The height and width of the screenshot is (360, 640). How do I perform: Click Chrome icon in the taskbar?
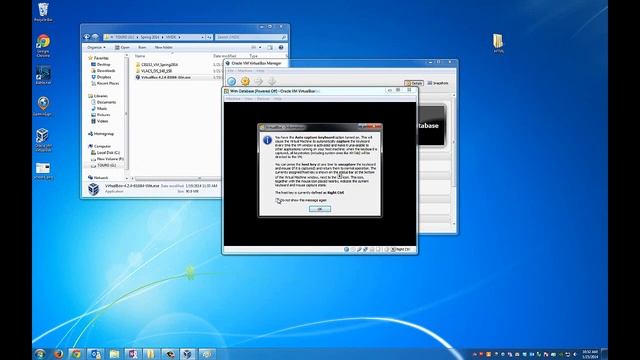click(76, 354)
